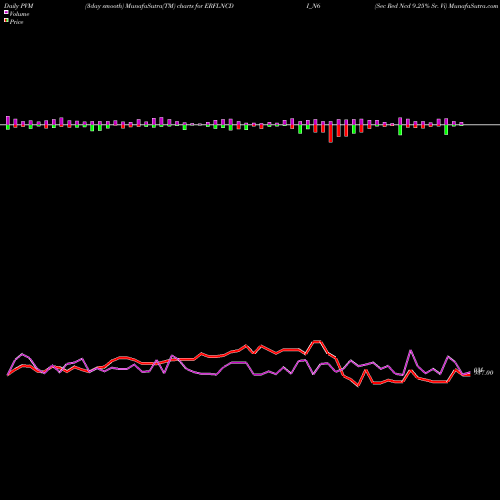Select the 'Volume' legend label
This screenshot has height=500, width=500.
19,14
